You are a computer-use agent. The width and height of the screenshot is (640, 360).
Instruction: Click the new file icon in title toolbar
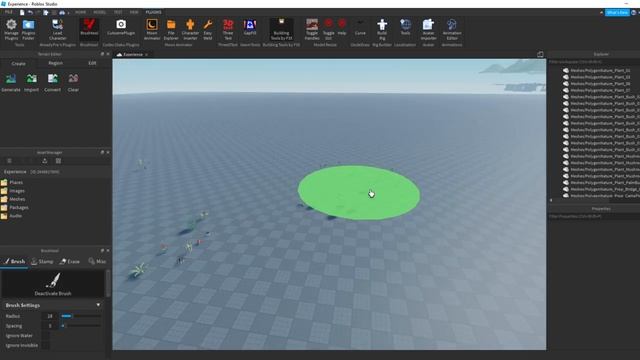(22, 13)
